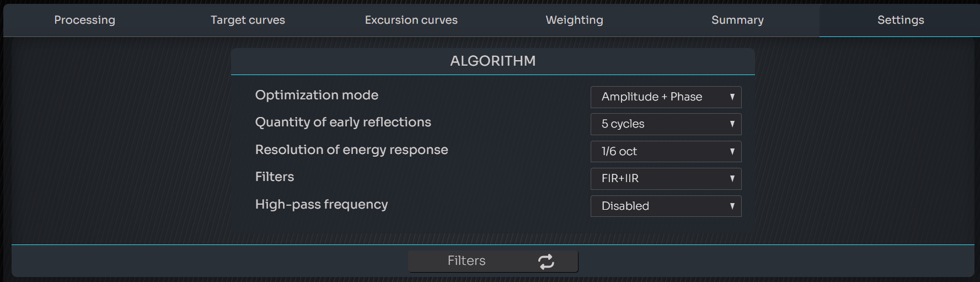The width and height of the screenshot is (980, 282).
Task: Click the arrow of the Optimization mode dropdown
Action: coord(732,97)
